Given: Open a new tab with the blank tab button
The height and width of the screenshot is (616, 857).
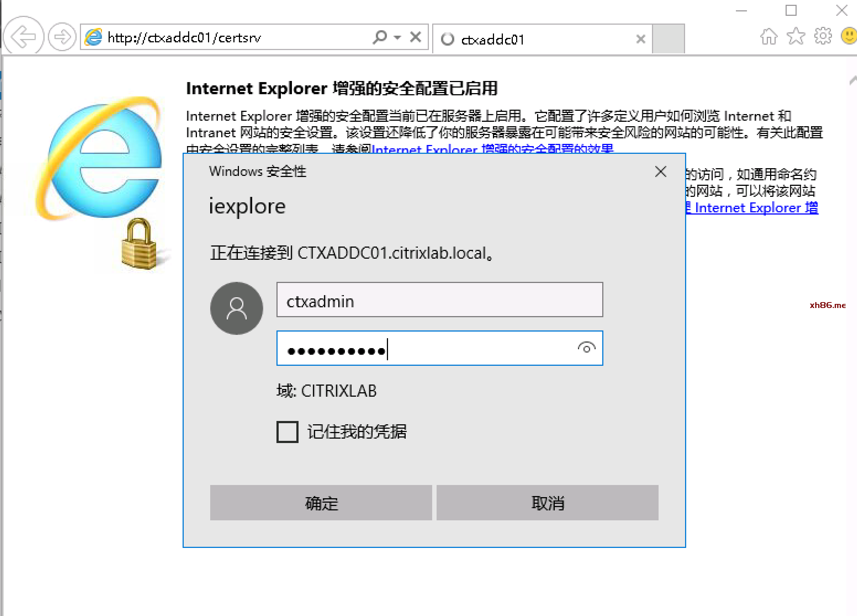Looking at the screenshot, I should [669, 39].
